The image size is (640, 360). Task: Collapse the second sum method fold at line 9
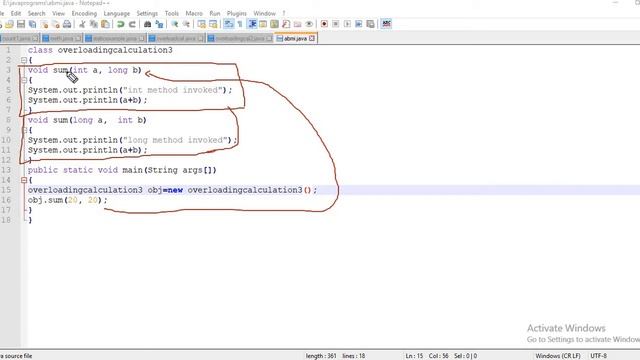[x=24, y=130]
